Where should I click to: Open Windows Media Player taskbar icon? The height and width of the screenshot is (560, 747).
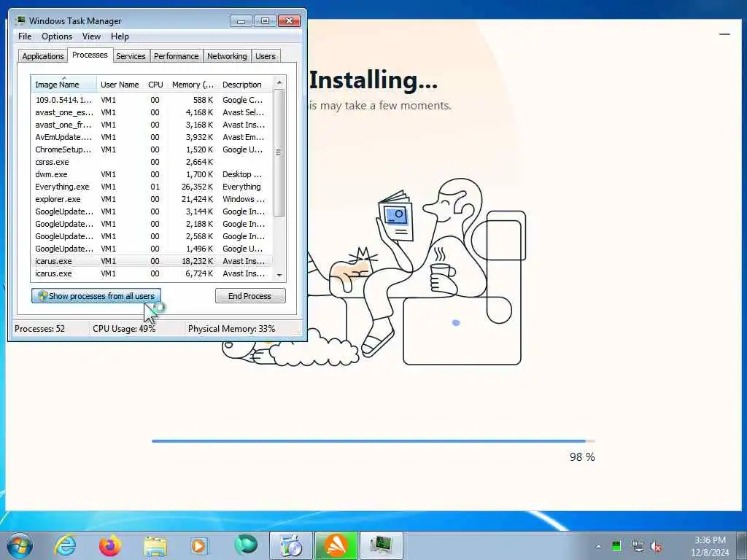click(199, 545)
